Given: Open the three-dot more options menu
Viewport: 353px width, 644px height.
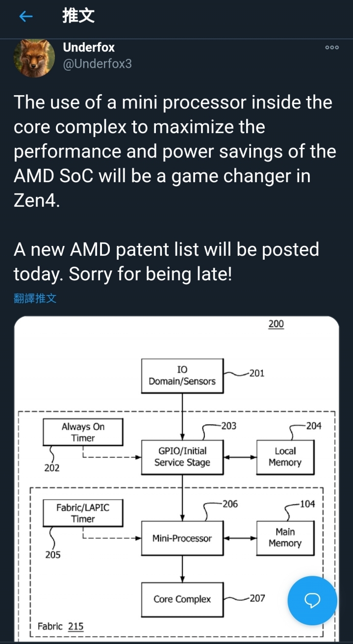Looking at the screenshot, I should pos(332,48).
